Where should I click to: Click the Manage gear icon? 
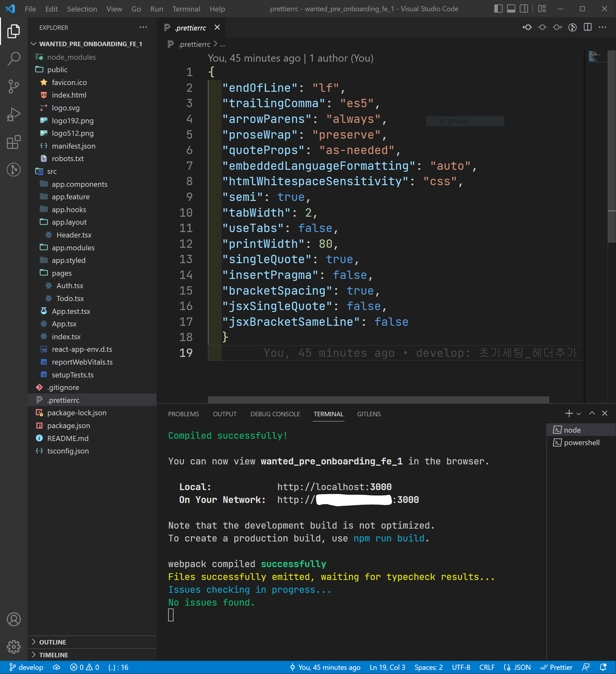click(x=14, y=647)
